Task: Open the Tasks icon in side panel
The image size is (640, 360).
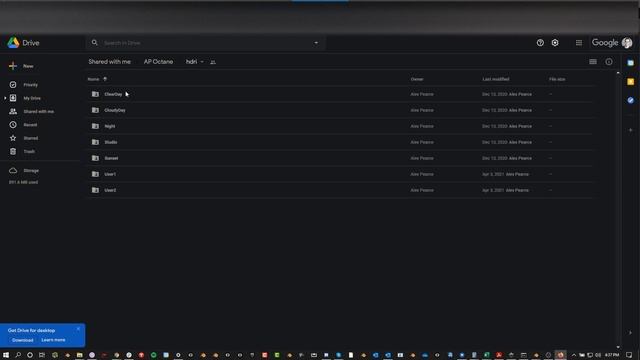Action: click(x=631, y=100)
